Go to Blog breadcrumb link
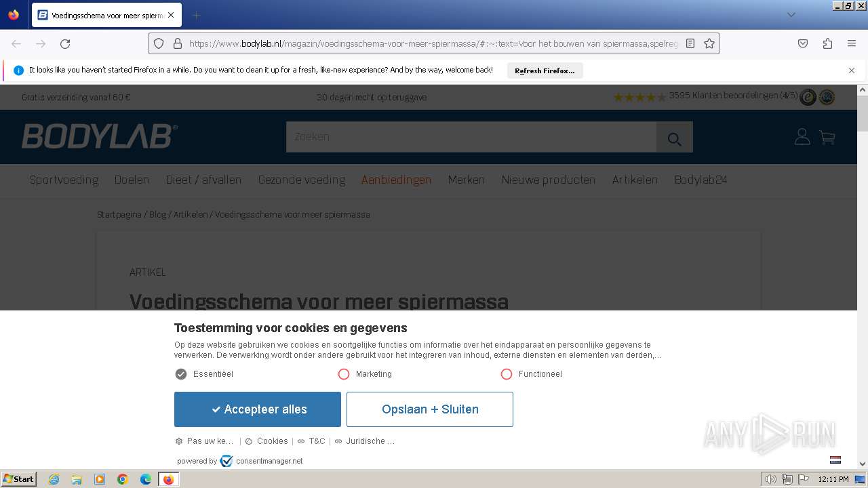Screen dimensions: 868x488 click(x=157, y=214)
